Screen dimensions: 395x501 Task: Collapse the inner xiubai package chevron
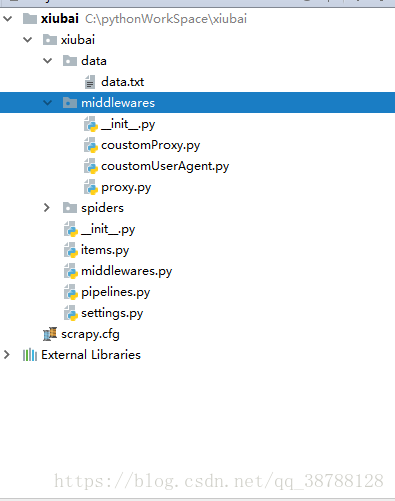pyautogui.click(x=27, y=40)
